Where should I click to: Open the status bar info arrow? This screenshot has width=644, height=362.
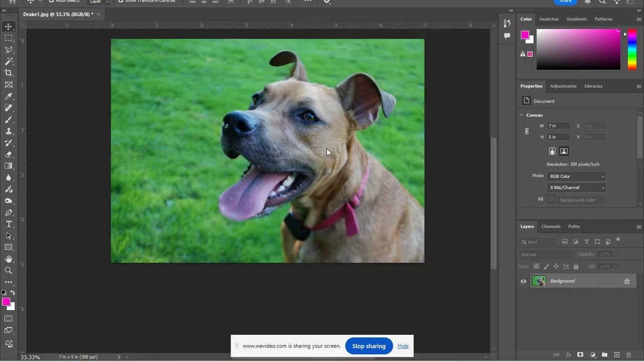click(x=119, y=357)
